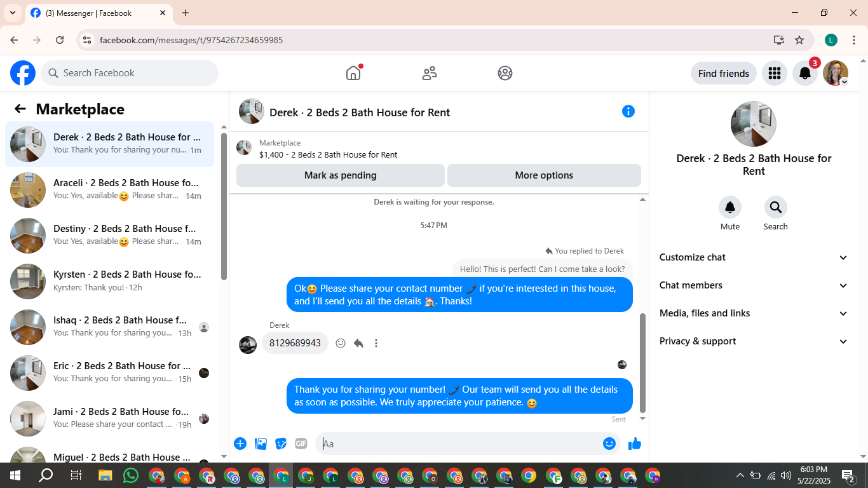Open the Eric conversation

110,373
